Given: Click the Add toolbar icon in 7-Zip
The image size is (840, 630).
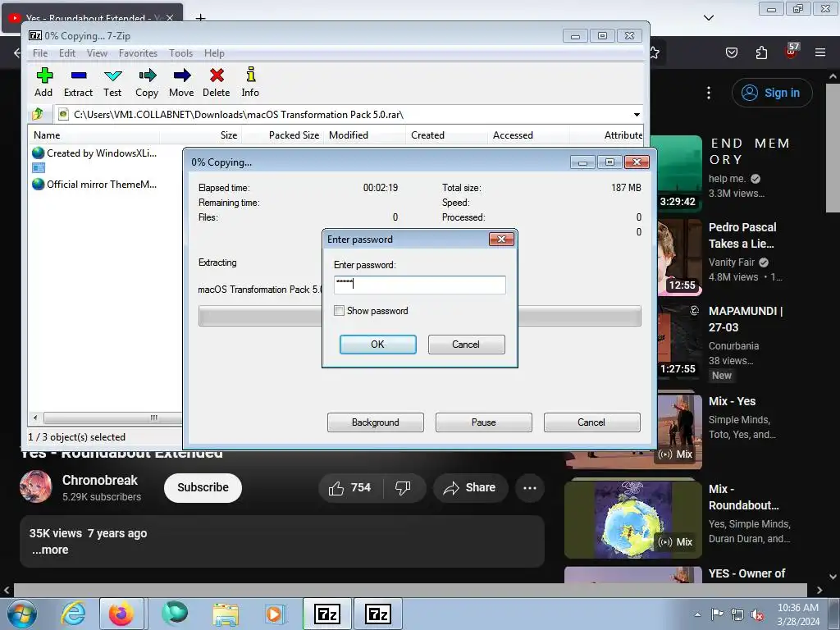Looking at the screenshot, I should click(x=44, y=83).
